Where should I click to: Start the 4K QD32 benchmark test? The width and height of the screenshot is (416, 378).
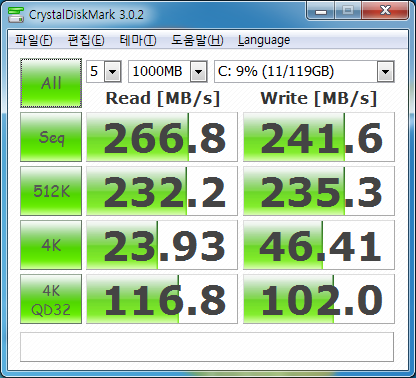51,299
